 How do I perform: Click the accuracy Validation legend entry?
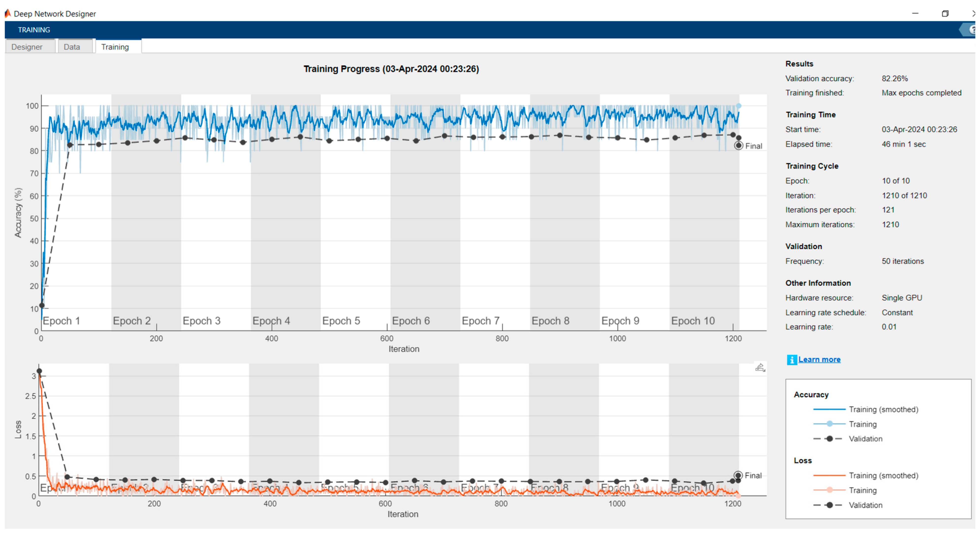pos(865,439)
